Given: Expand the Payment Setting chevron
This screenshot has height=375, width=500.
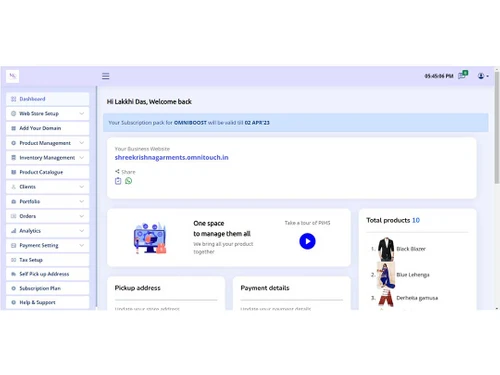Looking at the screenshot, I should click(82, 245).
